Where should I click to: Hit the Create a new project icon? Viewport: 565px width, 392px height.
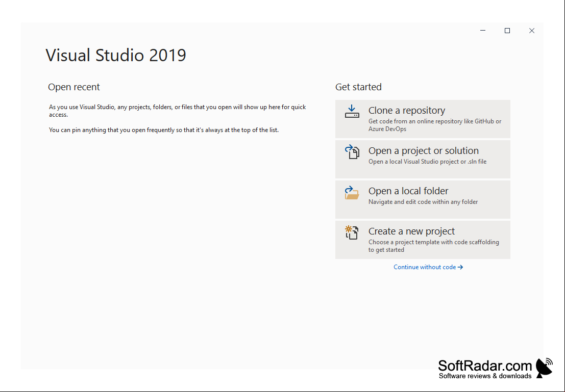[x=352, y=232]
